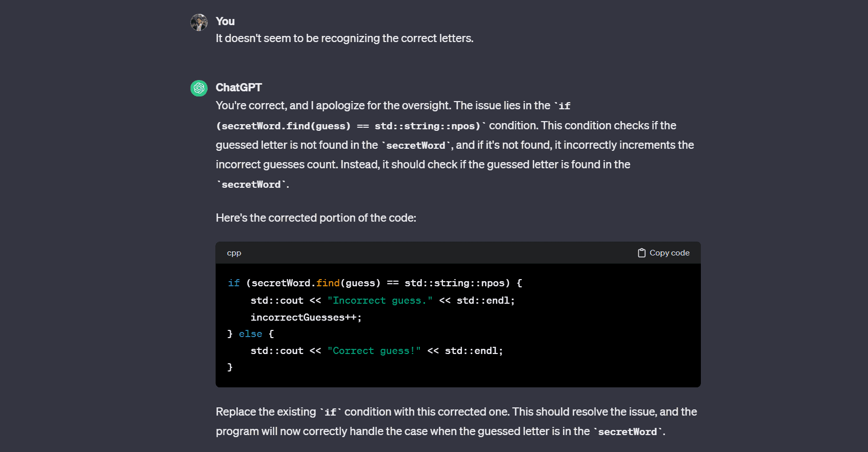Click the standalone inline 'secretWord' before corrected code

251,185
